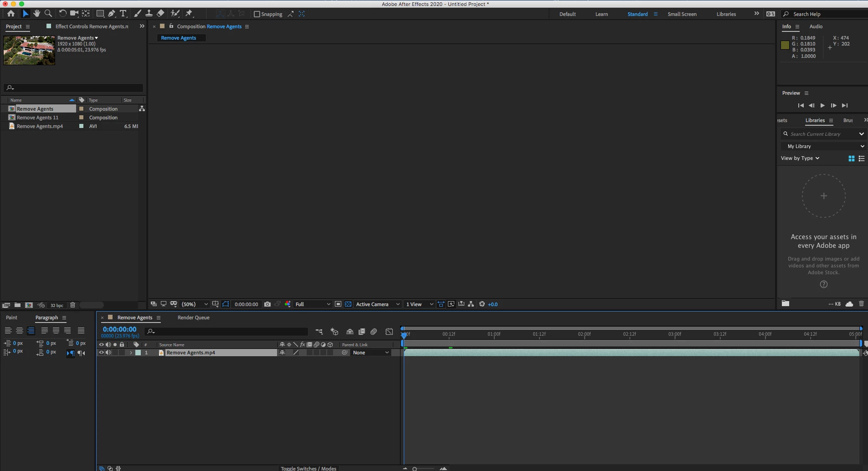Open the Full resolution dropdown
This screenshot has width=868, height=471.
(313, 304)
